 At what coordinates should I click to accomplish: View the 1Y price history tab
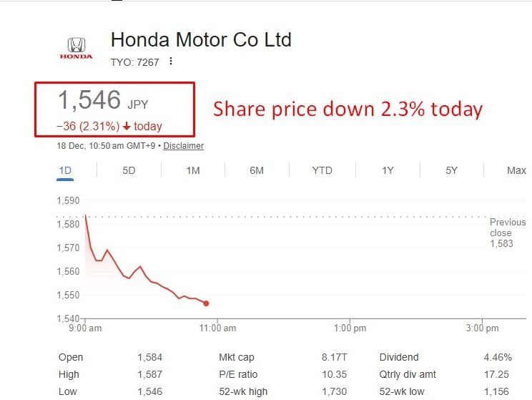[387, 170]
